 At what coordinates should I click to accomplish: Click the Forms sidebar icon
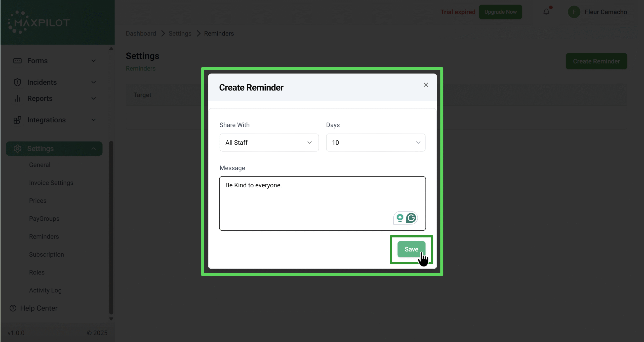17,61
